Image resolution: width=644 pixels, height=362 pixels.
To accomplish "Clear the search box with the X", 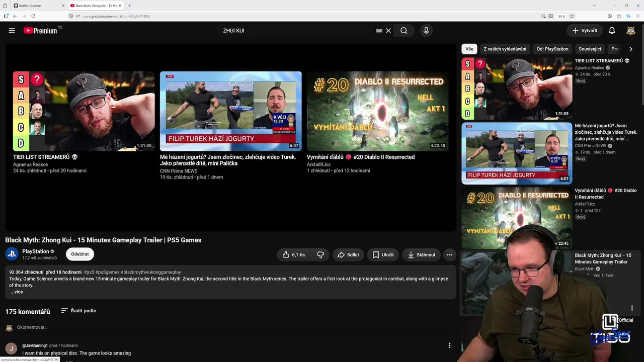I will pyautogui.click(x=388, y=31).
